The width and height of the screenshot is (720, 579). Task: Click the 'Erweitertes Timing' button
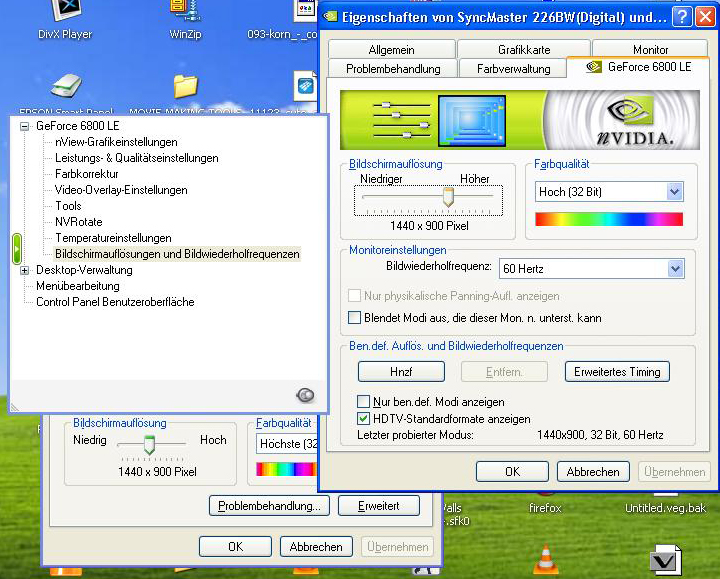click(617, 372)
